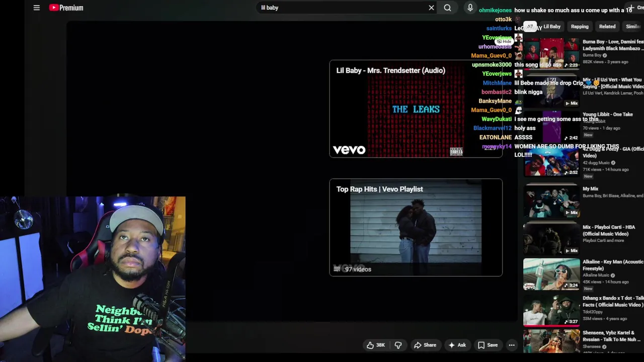Open My Mix thumbnail
Screen dimensions: 644x362
(551, 201)
